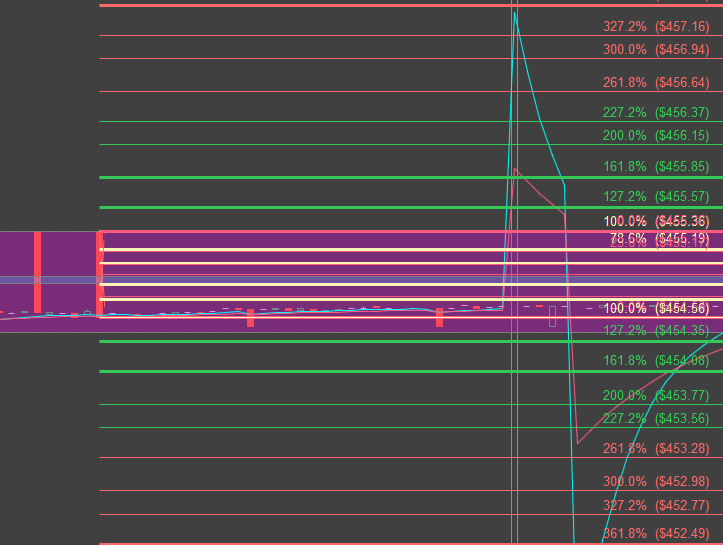Click the tall red bar at far left
Screen dimensions: 723x545
click(x=37, y=271)
